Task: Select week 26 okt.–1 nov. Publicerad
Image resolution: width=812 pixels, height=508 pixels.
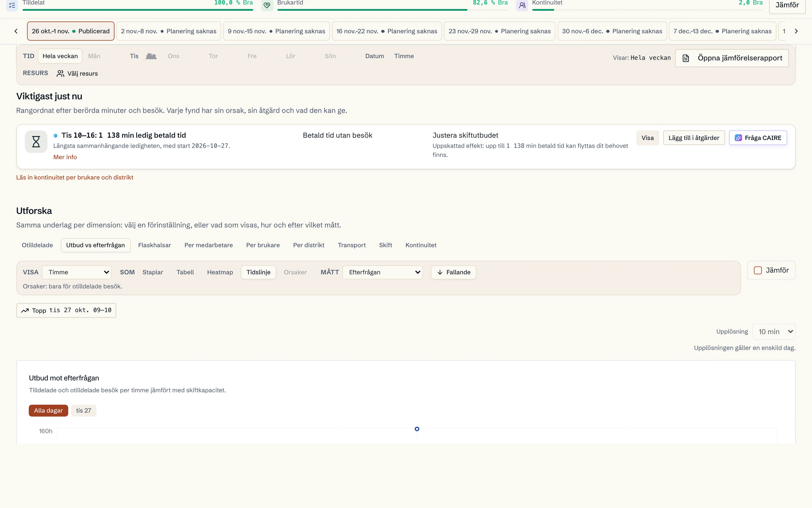Action: coord(71,31)
